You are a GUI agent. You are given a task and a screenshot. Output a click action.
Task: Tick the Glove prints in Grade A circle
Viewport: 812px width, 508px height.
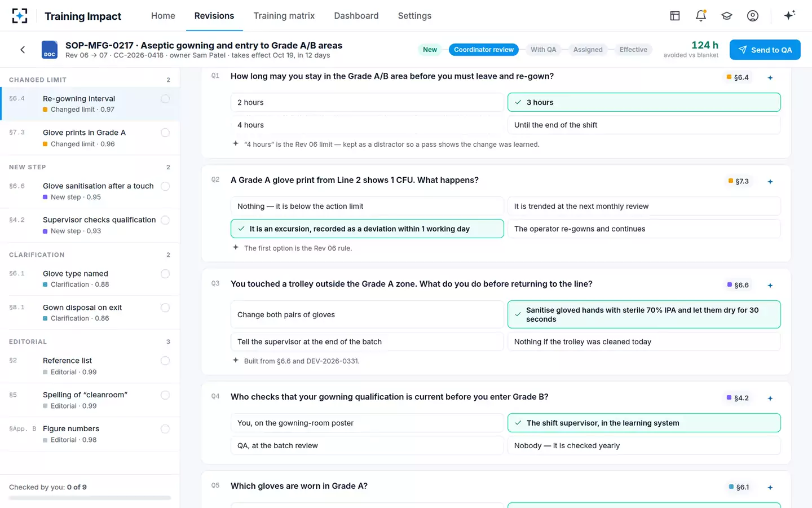pos(165,133)
